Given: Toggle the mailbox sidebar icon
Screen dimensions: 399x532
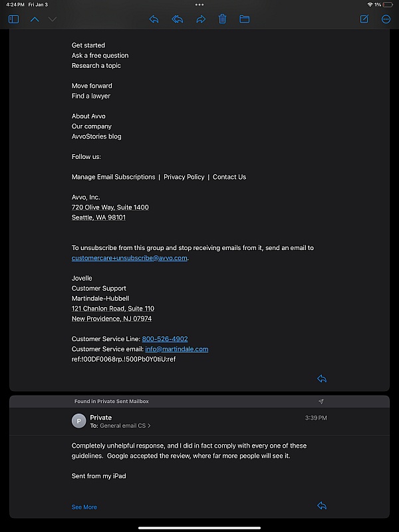Looking at the screenshot, I should point(13,19).
